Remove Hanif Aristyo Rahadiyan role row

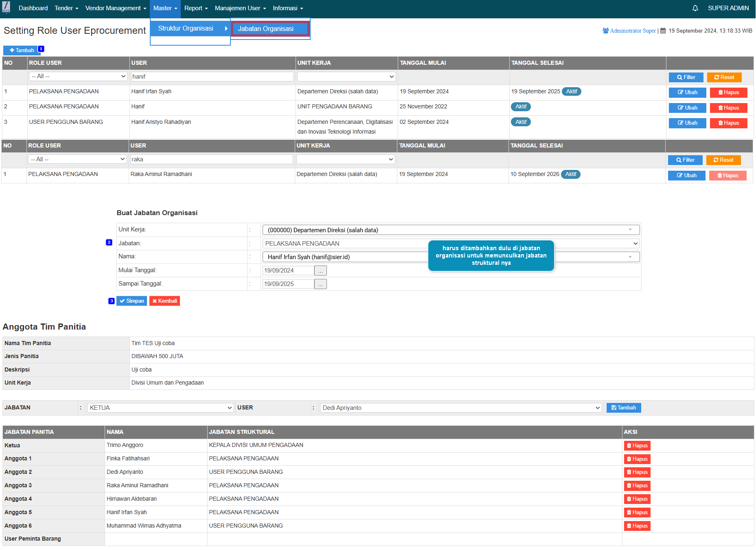pos(728,123)
